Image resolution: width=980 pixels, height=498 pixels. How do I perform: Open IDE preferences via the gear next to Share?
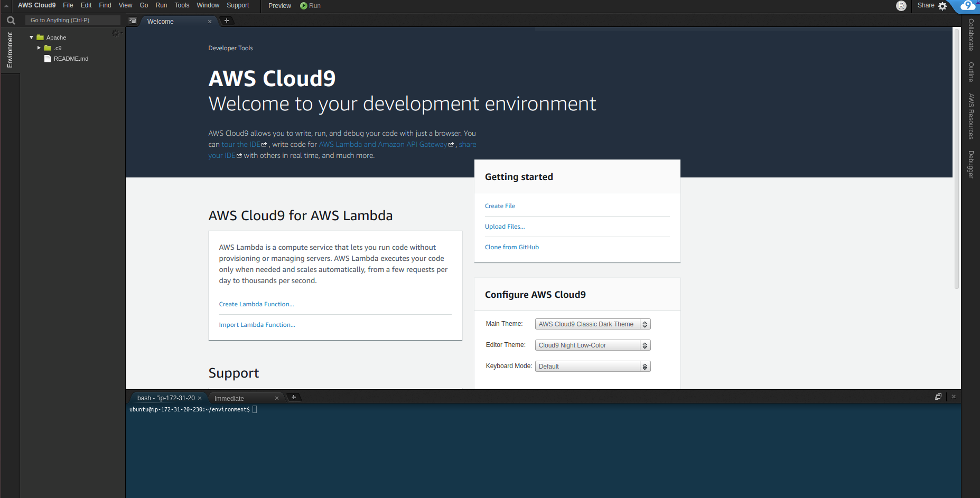944,5
